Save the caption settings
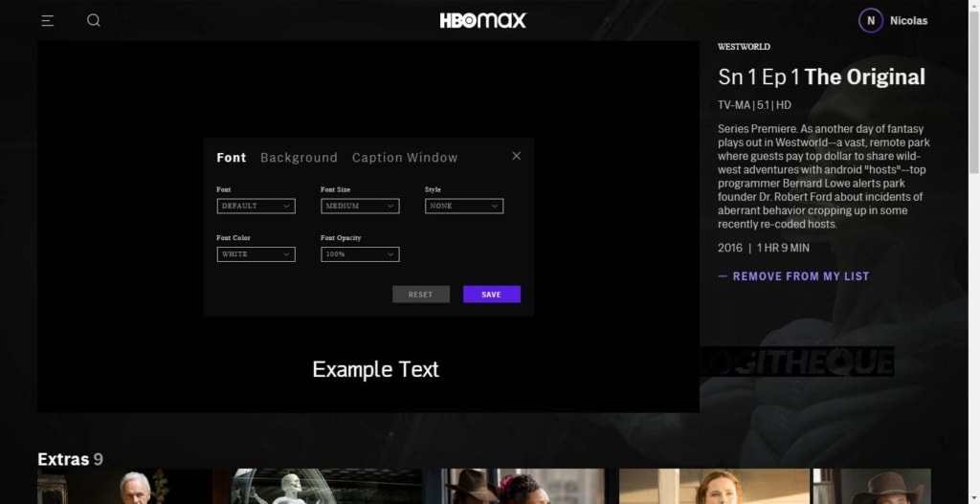This screenshot has height=504, width=980. [492, 295]
